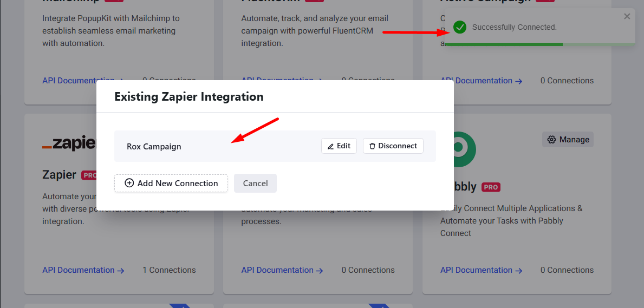The width and height of the screenshot is (644, 308).
Task: Click the PRO badge next to Zapier
Action: [x=89, y=175]
